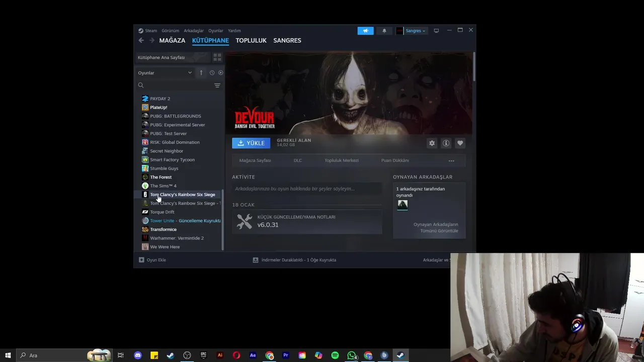Open Mağaza Sayfası link

coord(255,160)
